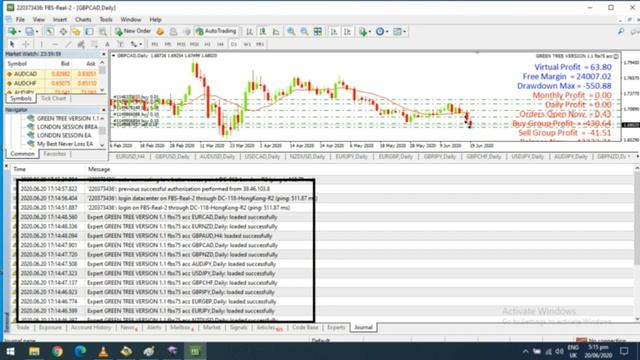Open the Strategy Tester icon

[102, 31]
